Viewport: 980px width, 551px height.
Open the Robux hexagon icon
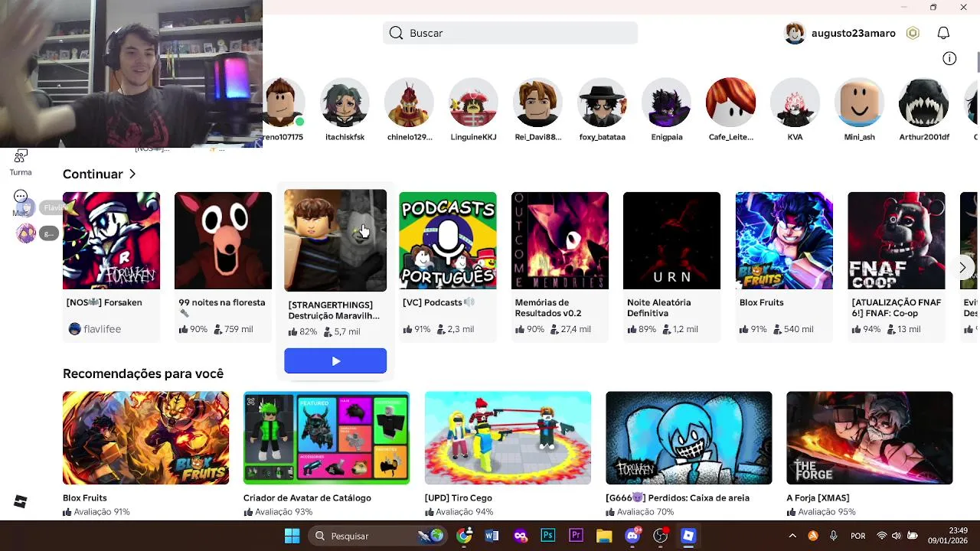(x=913, y=33)
